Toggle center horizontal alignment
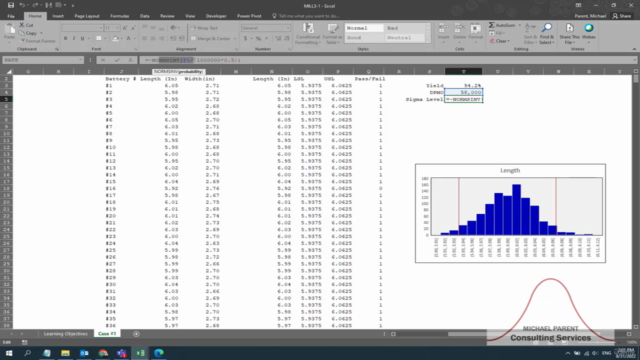Image resolution: width=640 pixels, height=360 pixels. click(153, 38)
